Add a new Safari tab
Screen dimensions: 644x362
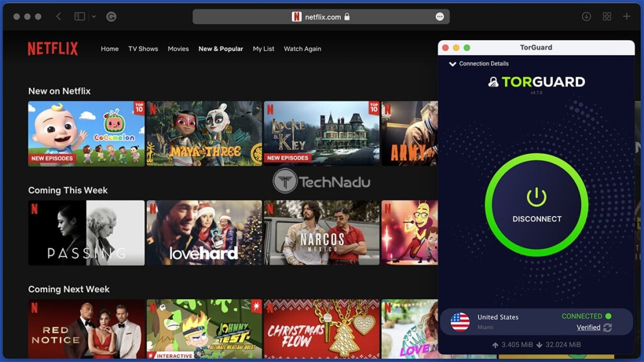(626, 16)
